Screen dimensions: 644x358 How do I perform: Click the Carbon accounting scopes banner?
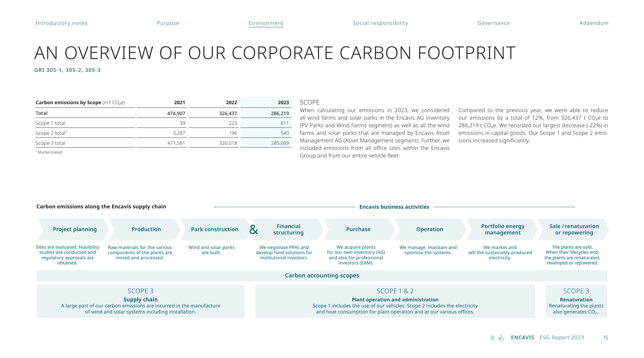tap(322, 276)
